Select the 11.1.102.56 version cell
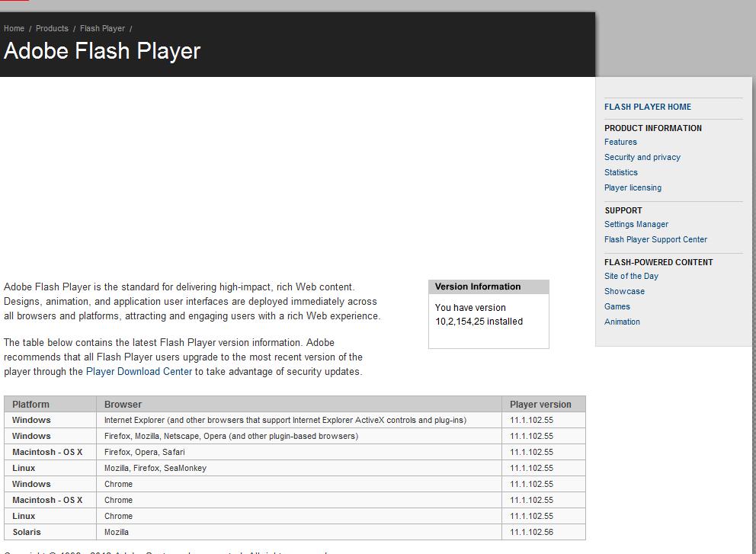The image size is (756, 554). pyautogui.click(x=543, y=532)
